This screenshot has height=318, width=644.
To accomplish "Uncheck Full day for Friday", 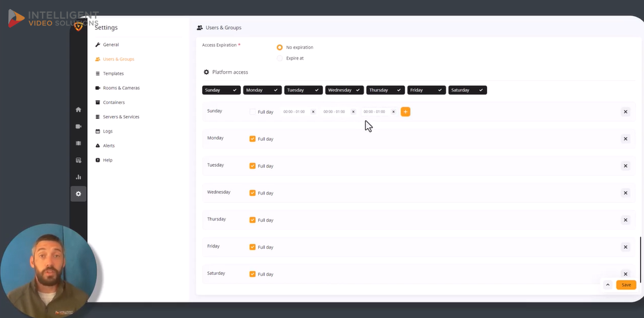I will click(x=253, y=247).
